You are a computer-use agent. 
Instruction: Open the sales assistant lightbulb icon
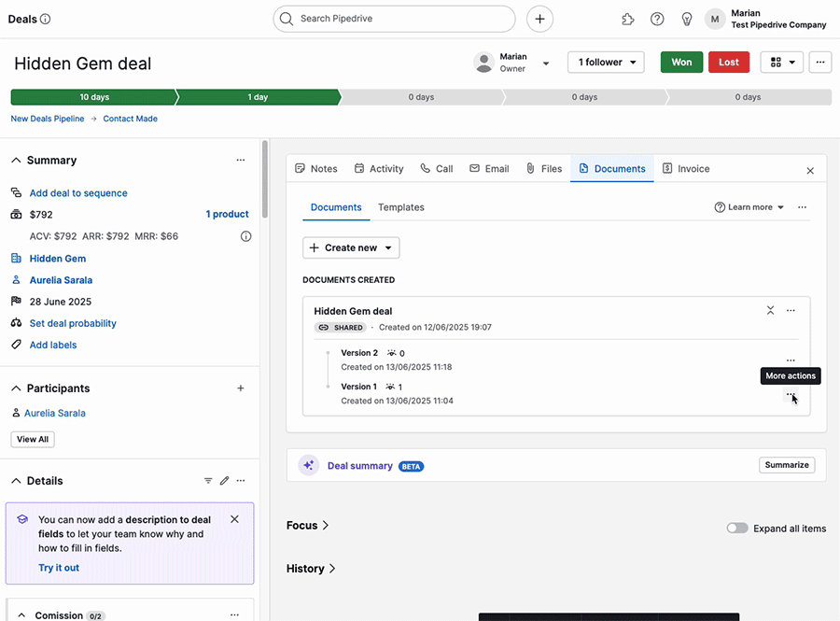click(x=686, y=20)
